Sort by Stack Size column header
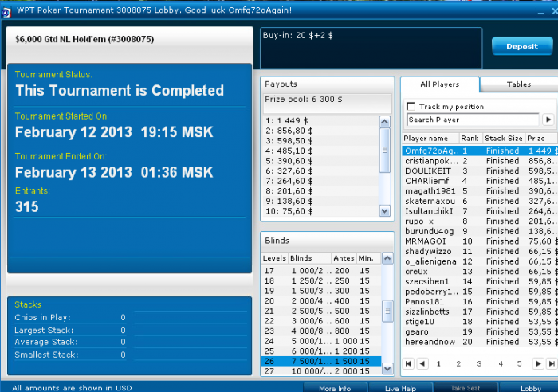Screen dimensions: 558x392 pyautogui.click(x=503, y=138)
